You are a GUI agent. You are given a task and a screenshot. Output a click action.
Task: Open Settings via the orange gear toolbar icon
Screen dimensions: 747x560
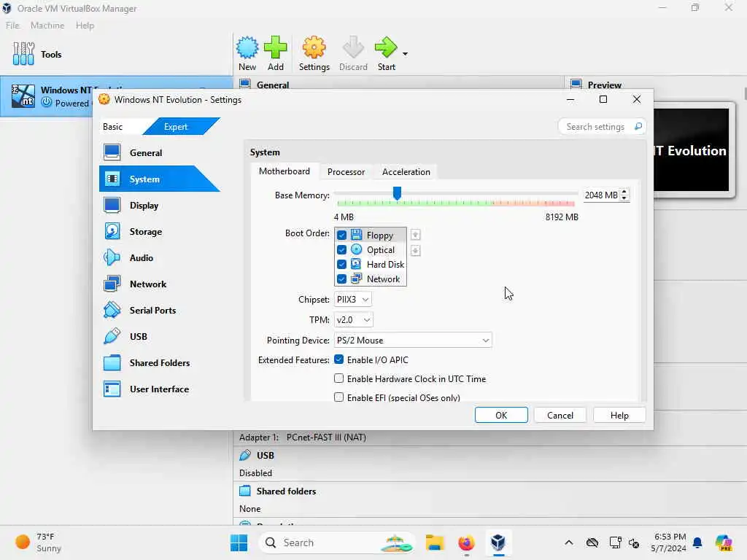pyautogui.click(x=314, y=47)
